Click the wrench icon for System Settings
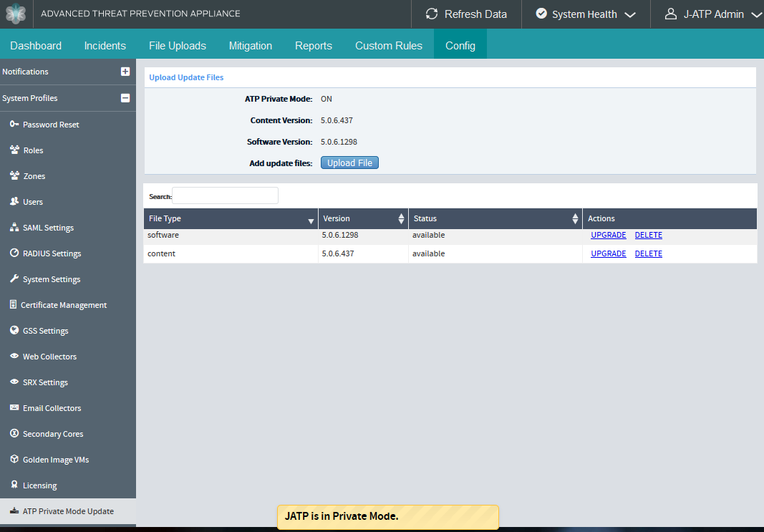The width and height of the screenshot is (764, 532). (14, 279)
